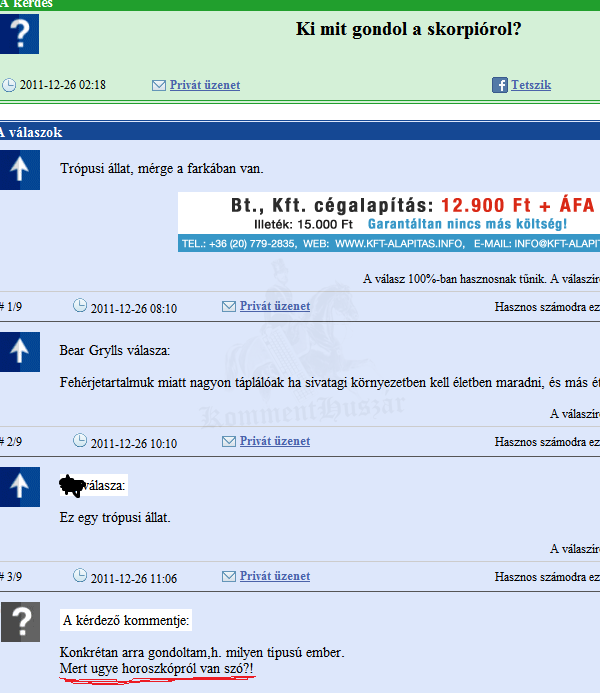The image size is (600, 693).
Task: Open Privát üzenet link on answer 1/9
Action: (x=275, y=307)
